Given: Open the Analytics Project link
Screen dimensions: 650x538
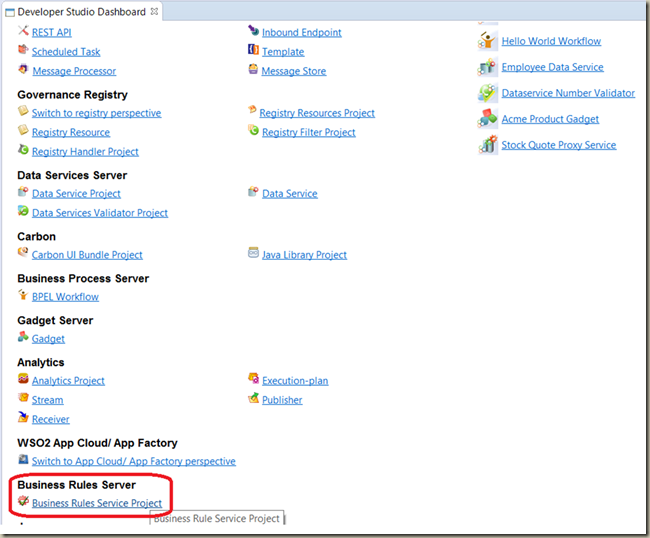Looking at the screenshot, I should tap(68, 381).
